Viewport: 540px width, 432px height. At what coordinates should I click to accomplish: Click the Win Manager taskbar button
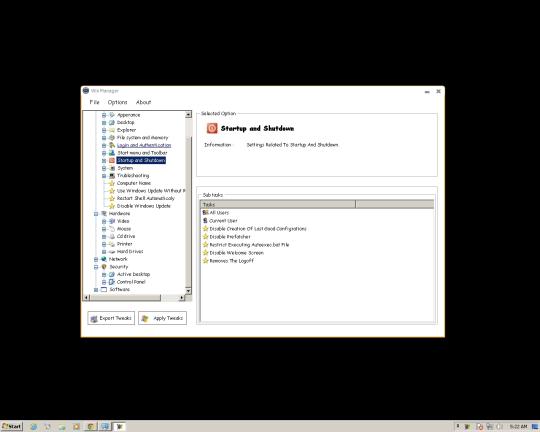point(120,426)
